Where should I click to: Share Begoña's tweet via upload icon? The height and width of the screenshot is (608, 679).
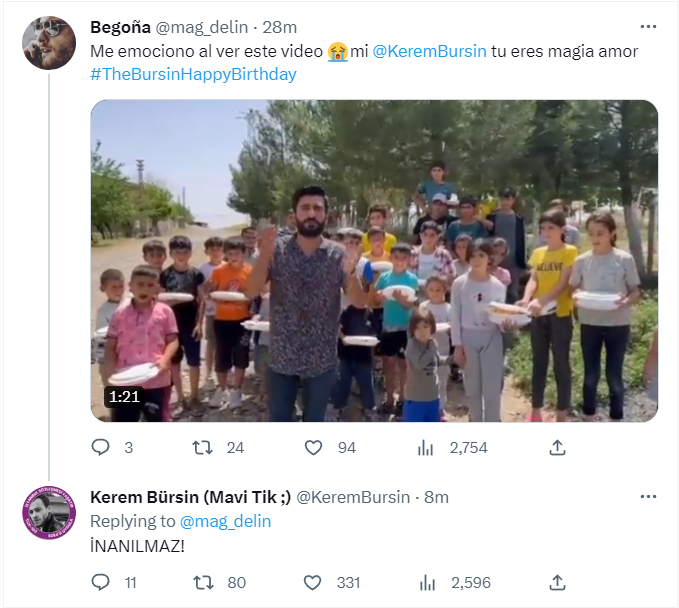(557, 447)
